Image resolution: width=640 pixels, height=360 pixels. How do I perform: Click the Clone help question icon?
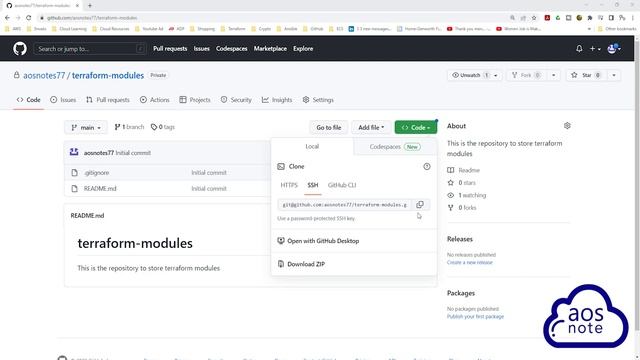pyautogui.click(x=427, y=167)
